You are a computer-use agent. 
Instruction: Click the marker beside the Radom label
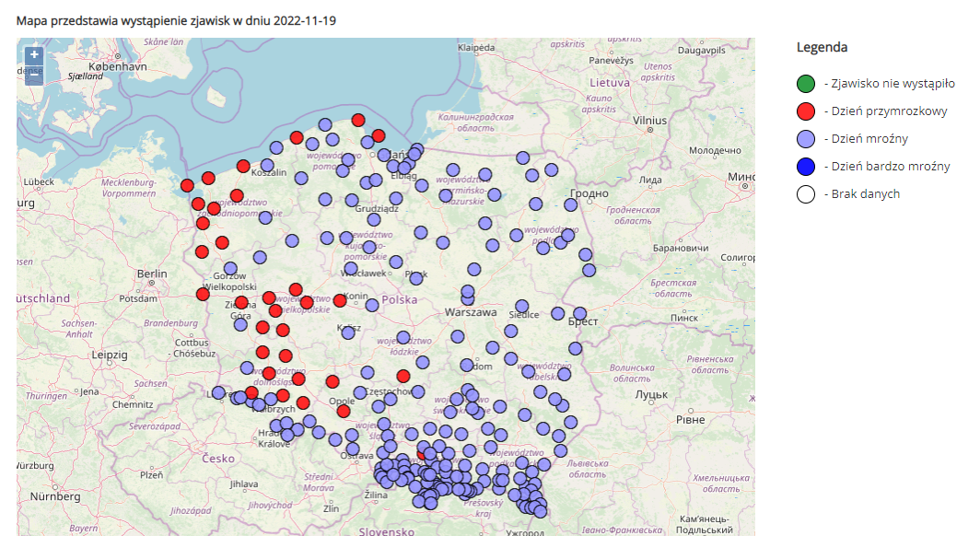click(466, 365)
